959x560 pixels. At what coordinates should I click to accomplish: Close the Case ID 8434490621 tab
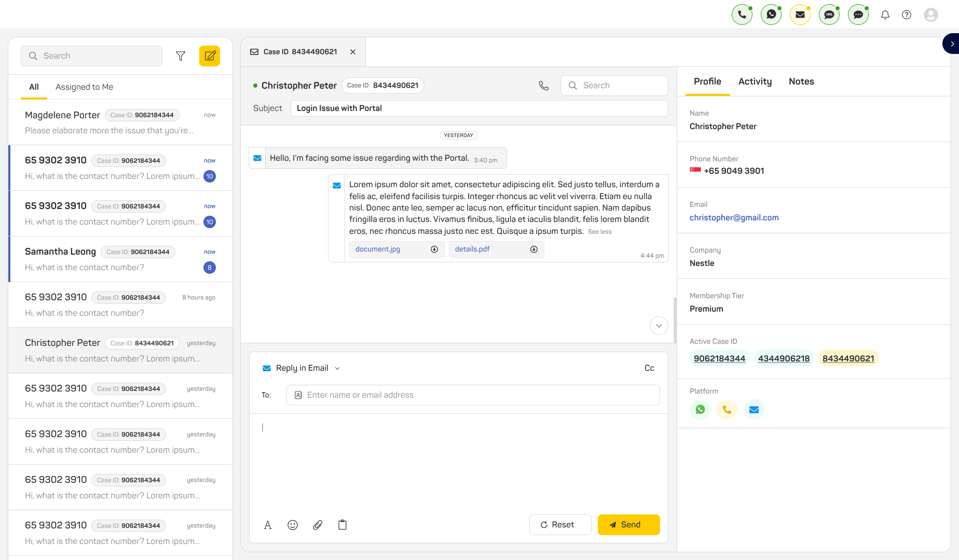353,52
